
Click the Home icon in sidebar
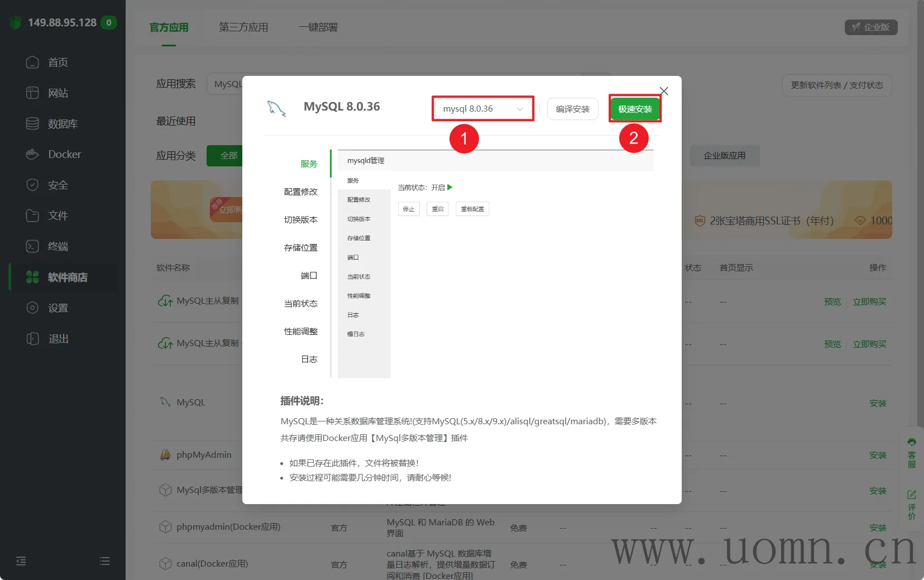pyautogui.click(x=32, y=62)
